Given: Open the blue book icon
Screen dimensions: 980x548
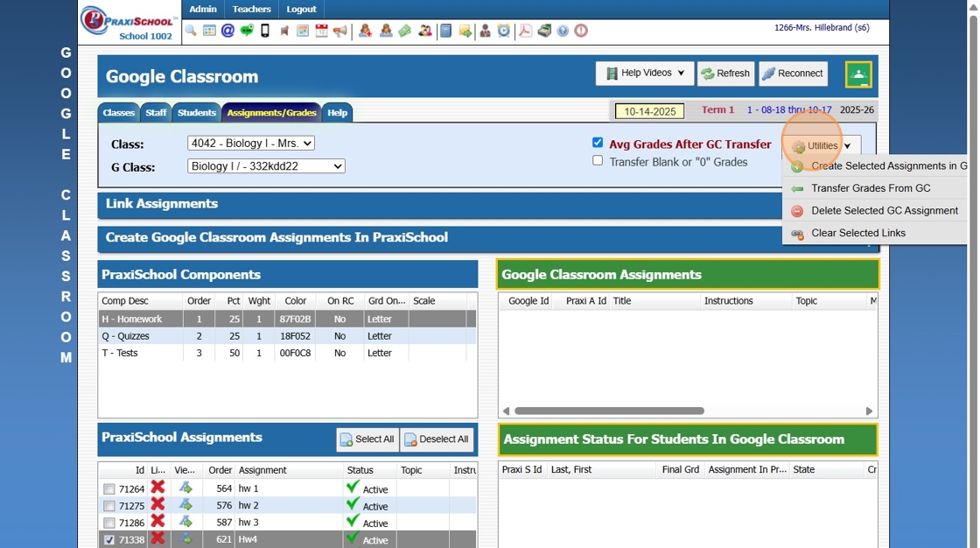Looking at the screenshot, I should pos(445,31).
